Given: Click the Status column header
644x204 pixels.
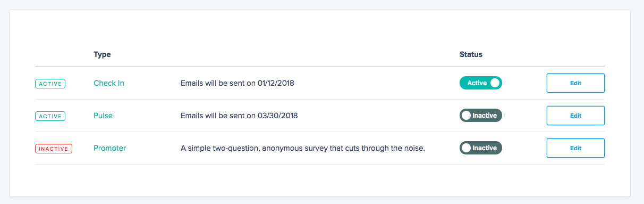Looking at the screenshot, I should 471,54.
